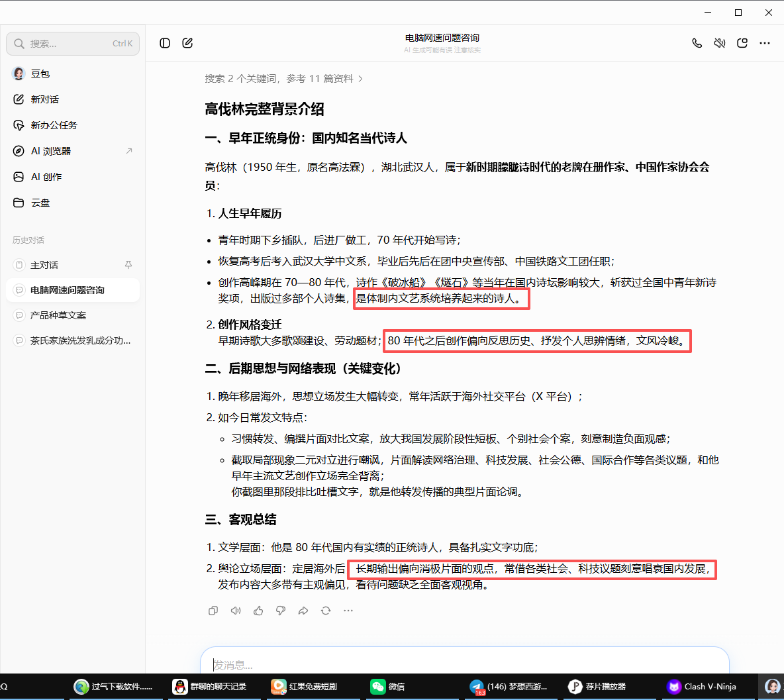This screenshot has width=784, height=700.
Task: Open the more options menu in header
Action: 765,43
